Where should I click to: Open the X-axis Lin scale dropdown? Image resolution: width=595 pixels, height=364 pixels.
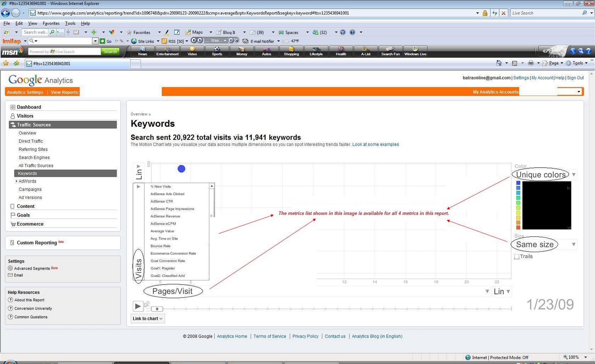[502, 291]
